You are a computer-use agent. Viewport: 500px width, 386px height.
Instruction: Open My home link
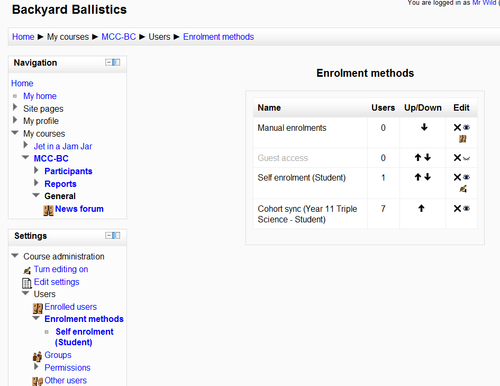(x=40, y=96)
